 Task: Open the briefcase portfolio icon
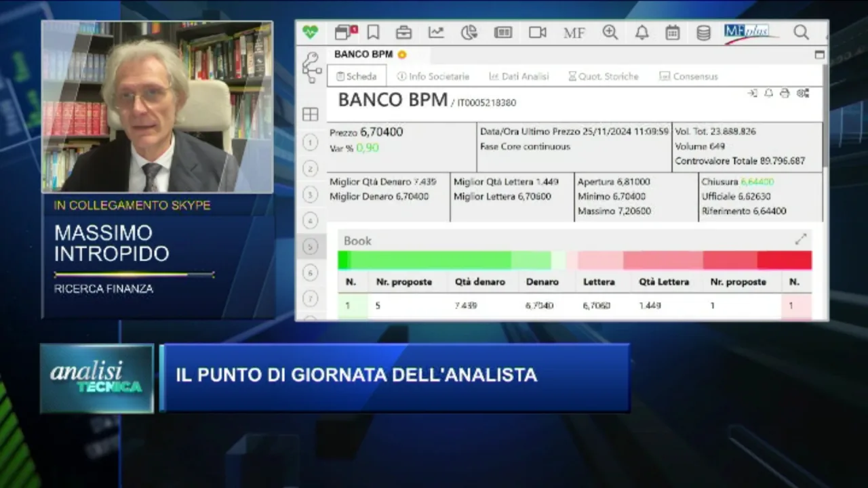pyautogui.click(x=403, y=32)
